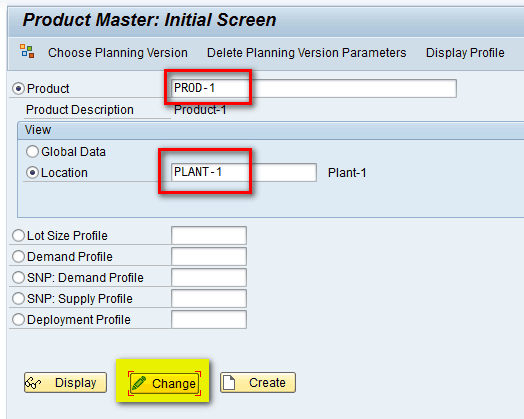Choose the Lot Size Profile option
524x419 pixels.
coord(18,236)
